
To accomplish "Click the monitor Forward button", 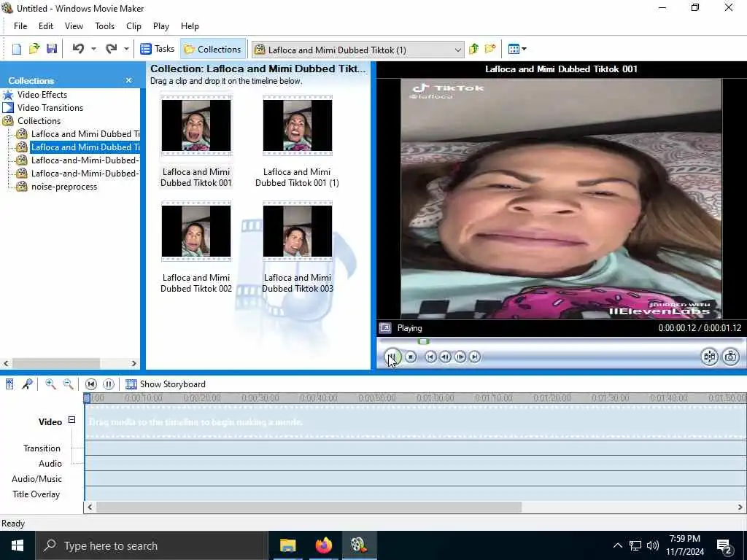I will (475, 357).
